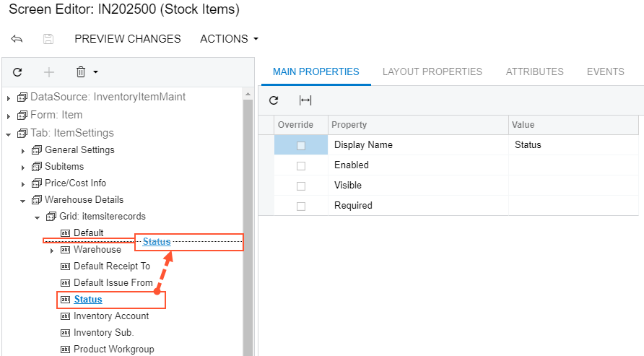Click the icon beside Inventory Account
Screen dimensions: 644x356
65,316
